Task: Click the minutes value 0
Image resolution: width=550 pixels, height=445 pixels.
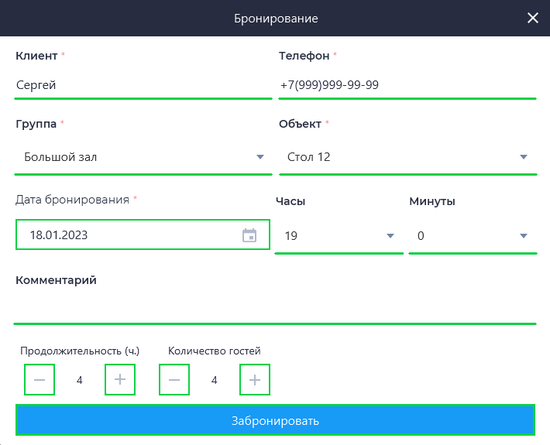Action: [421, 236]
